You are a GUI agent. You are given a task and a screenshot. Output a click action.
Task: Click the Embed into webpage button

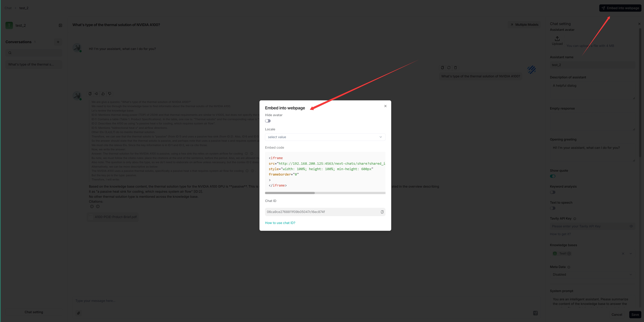point(620,8)
